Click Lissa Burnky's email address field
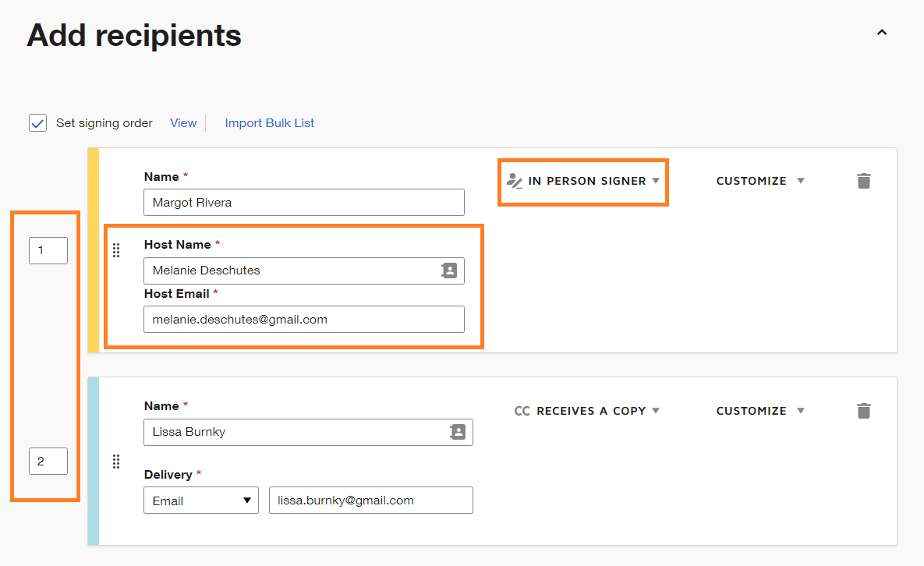The width and height of the screenshot is (924, 566). click(370, 500)
